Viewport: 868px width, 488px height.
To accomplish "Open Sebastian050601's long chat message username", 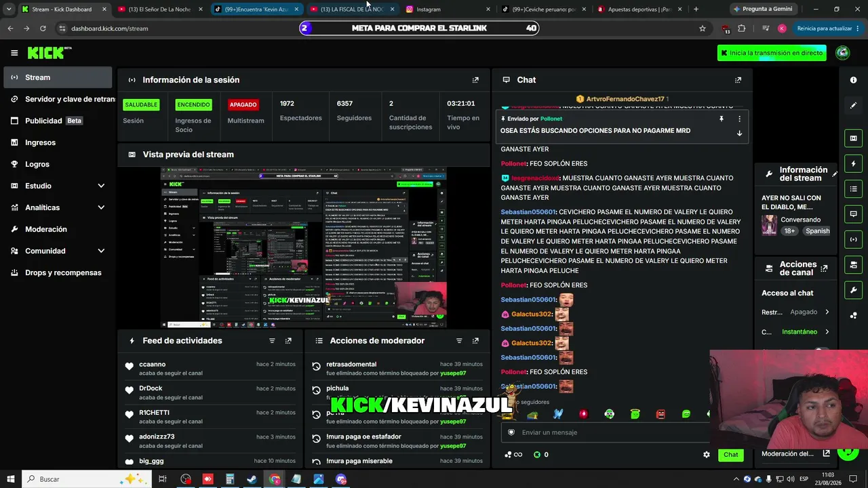I will pos(528,212).
